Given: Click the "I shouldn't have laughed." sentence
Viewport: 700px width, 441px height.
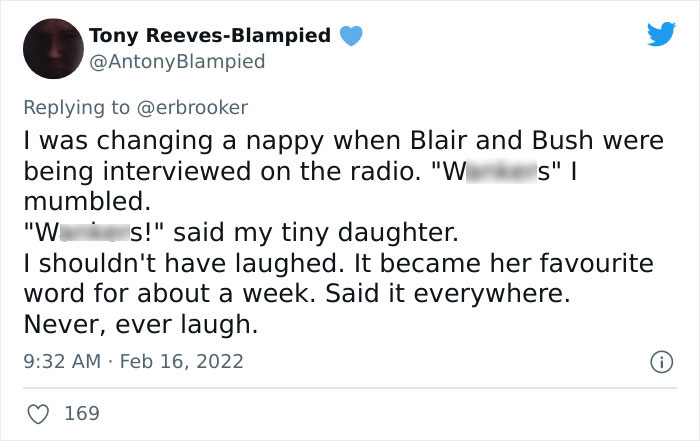Looking at the screenshot, I should (183, 263).
